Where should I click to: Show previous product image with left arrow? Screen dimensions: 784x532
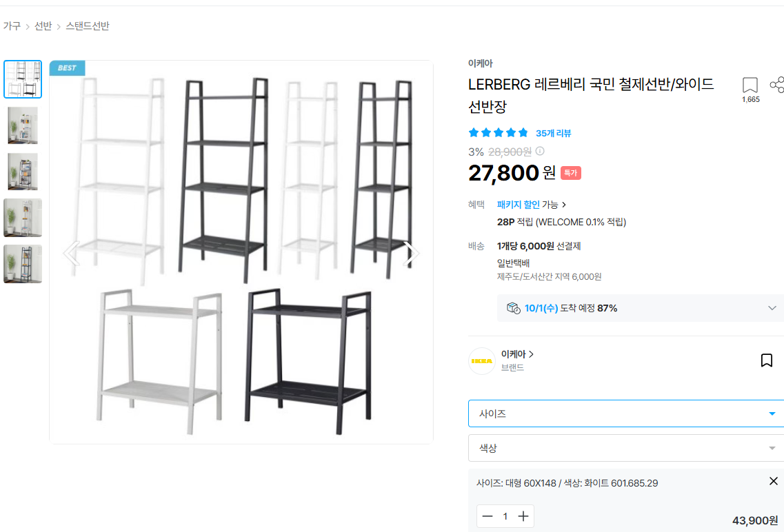pos(71,254)
